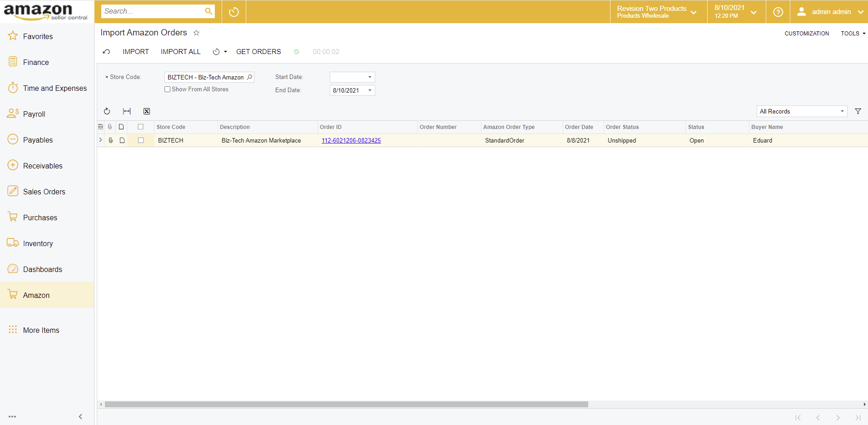Click the attachment paperclip on BIZTECH row

point(110,140)
